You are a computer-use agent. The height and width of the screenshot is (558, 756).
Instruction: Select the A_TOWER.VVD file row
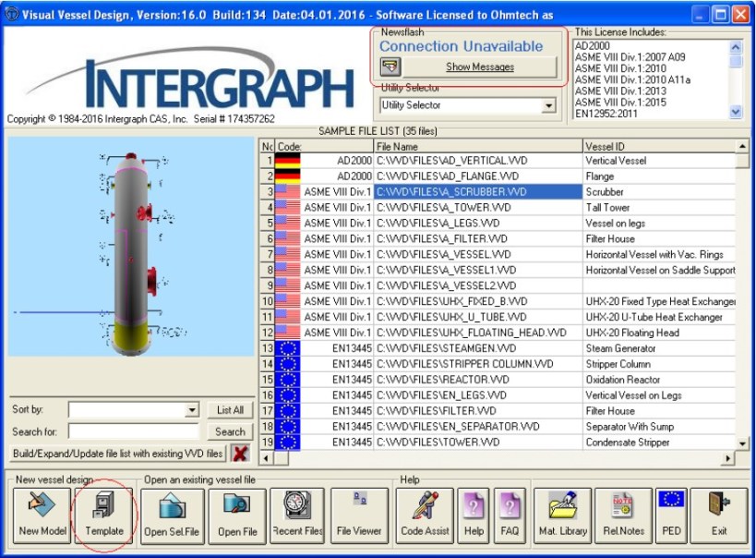[477, 208]
